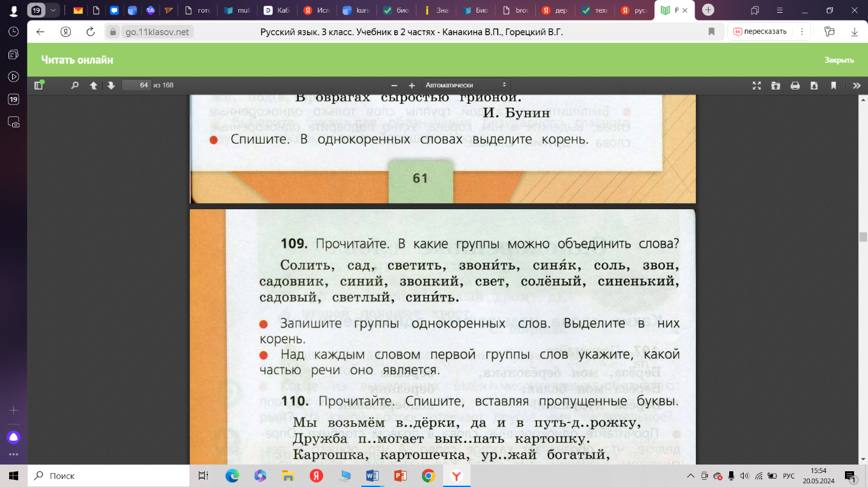Toggle the PDF sidebar panel

click(x=39, y=85)
